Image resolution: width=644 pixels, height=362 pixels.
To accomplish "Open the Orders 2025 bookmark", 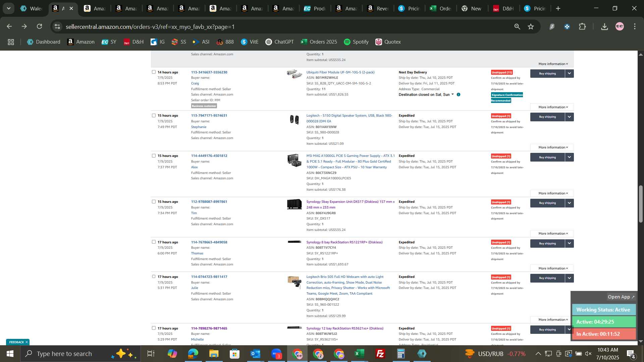I will pyautogui.click(x=319, y=42).
